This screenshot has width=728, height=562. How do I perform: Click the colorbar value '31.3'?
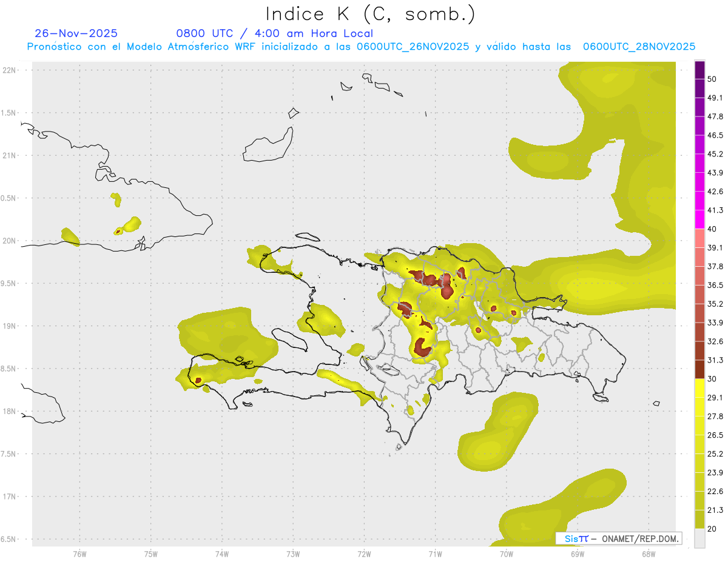click(715, 360)
